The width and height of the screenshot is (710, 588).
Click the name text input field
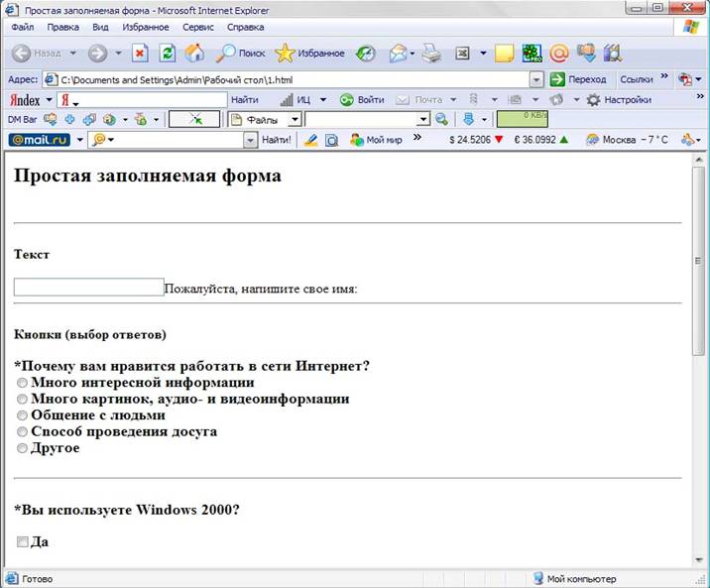click(89, 288)
